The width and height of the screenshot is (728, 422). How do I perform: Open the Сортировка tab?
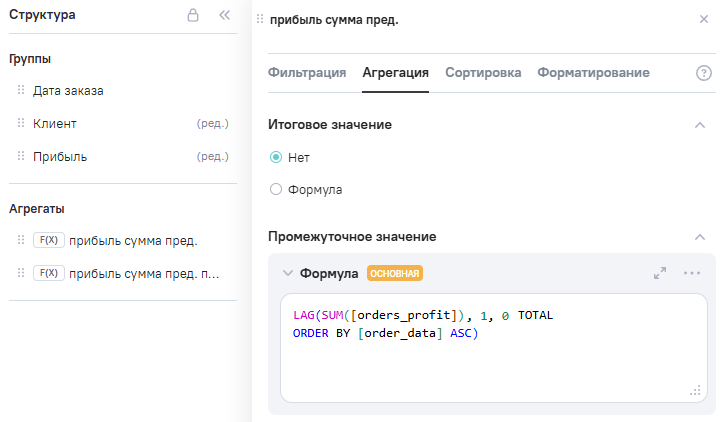pyautogui.click(x=483, y=73)
